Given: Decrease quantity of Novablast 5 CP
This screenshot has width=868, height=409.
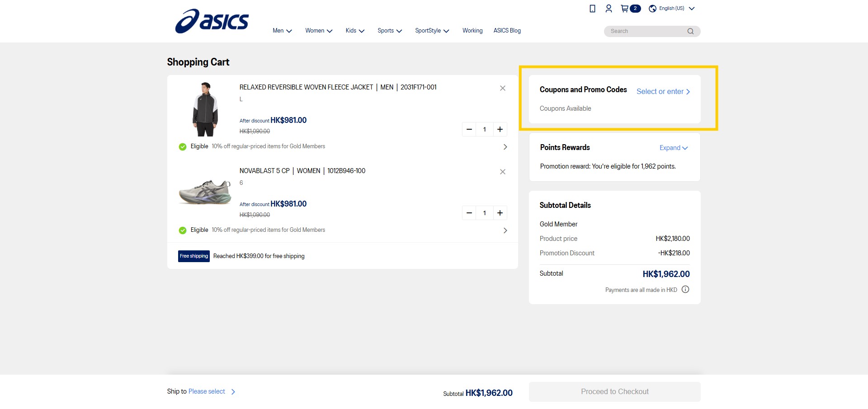Looking at the screenshot, I should tap(469, 213).
